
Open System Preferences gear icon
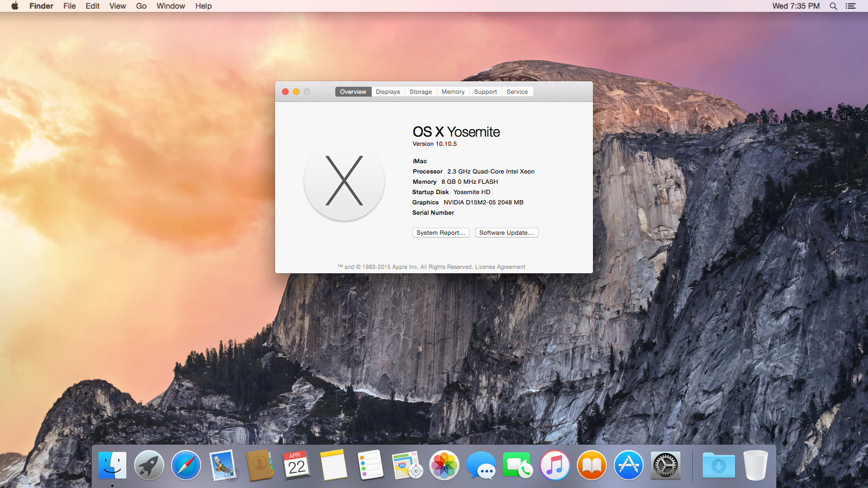pos(665,465)
